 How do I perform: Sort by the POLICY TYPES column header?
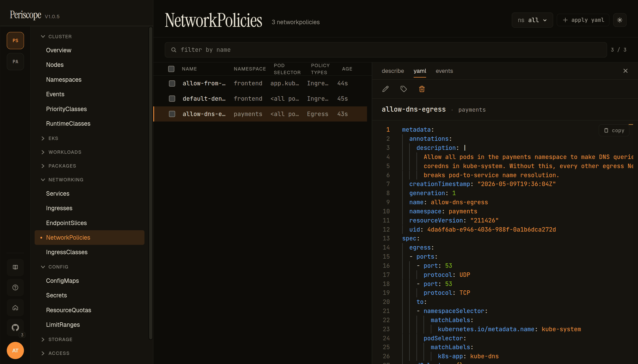coord(320,69)
